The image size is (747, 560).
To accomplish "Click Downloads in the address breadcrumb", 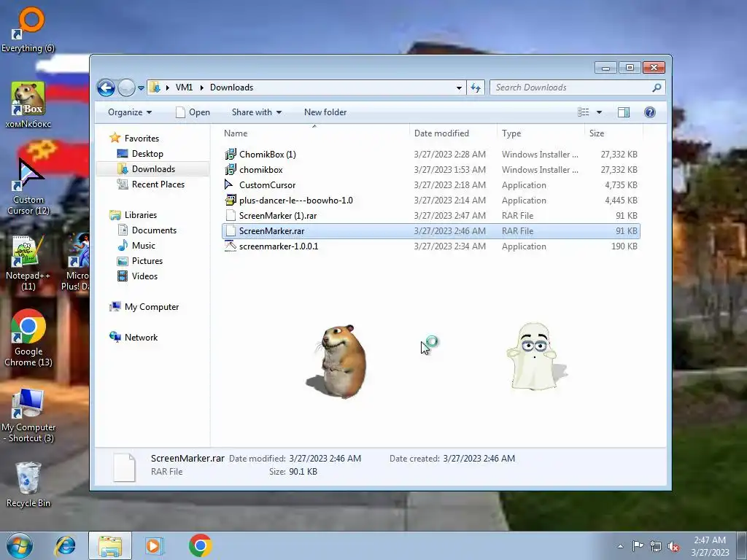I will [x=231, y=87].
